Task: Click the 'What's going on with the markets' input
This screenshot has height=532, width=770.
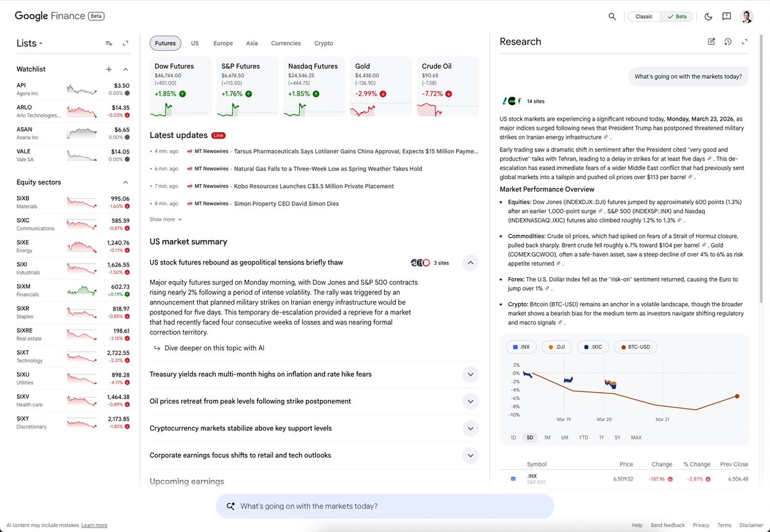Action: click(385, 506)
